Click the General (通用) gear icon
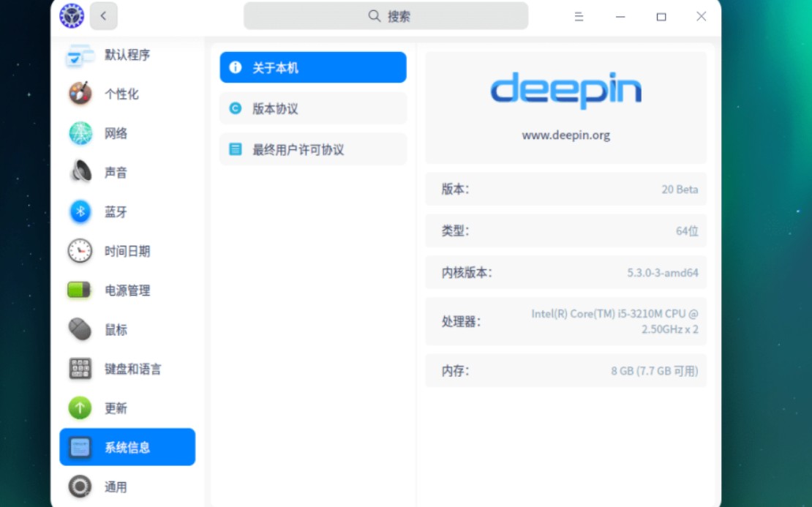This screenshot has height=507, width=812. [80, 487]
